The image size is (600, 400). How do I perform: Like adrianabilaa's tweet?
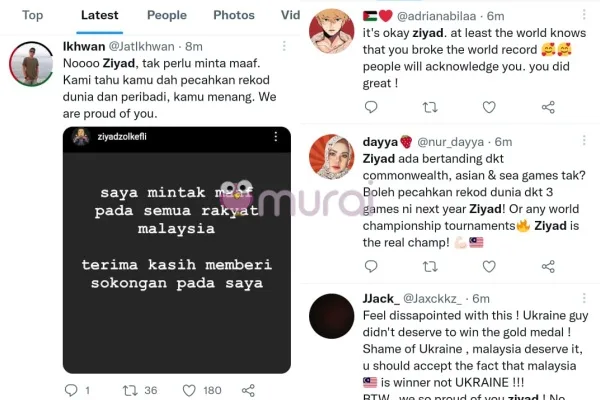pos(489,107)
